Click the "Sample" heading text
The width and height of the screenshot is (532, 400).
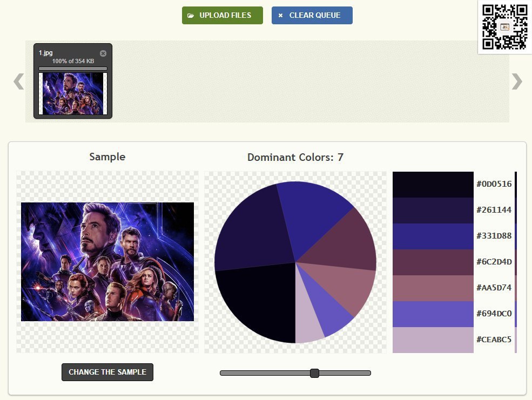point(107,157)
